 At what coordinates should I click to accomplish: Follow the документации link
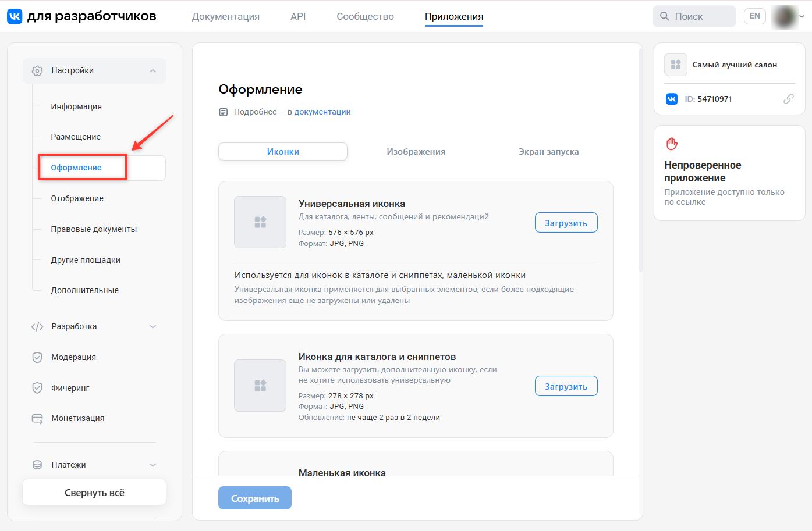[322, 112]
